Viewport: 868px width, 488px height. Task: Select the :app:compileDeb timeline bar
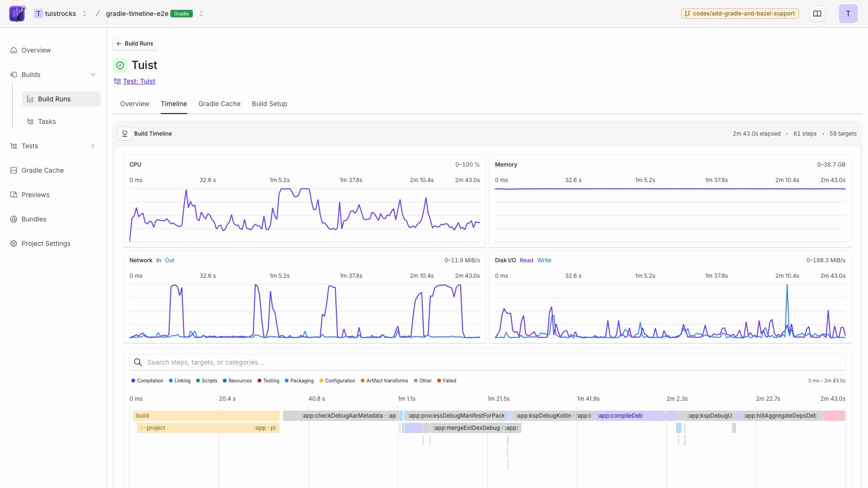pyautogui.click(x=619, y=416)
